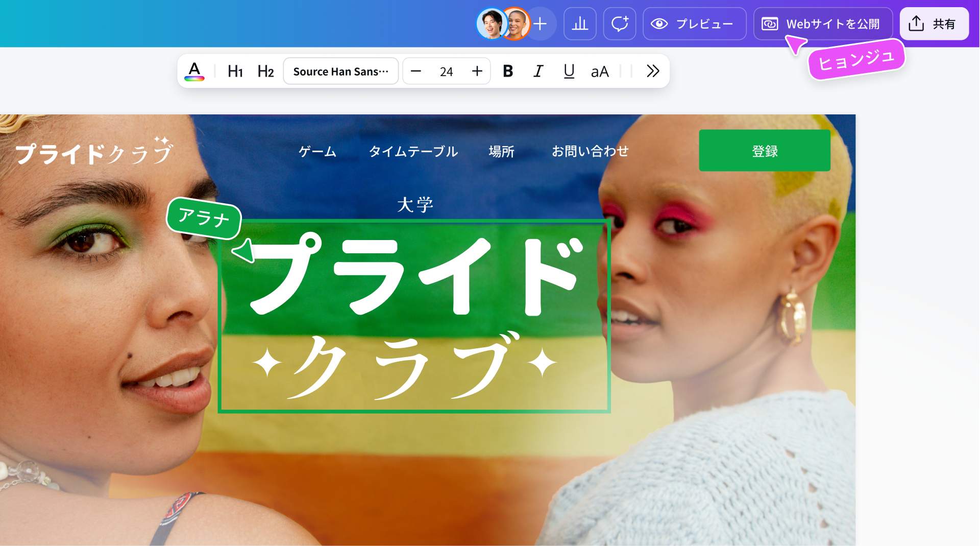
Task: Apply H2 heading style
Action: [265, 71]
